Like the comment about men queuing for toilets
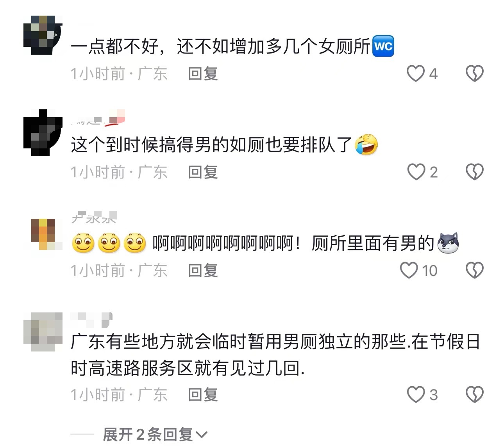This screenshot has width=504, height=446. tap(416, 172)
